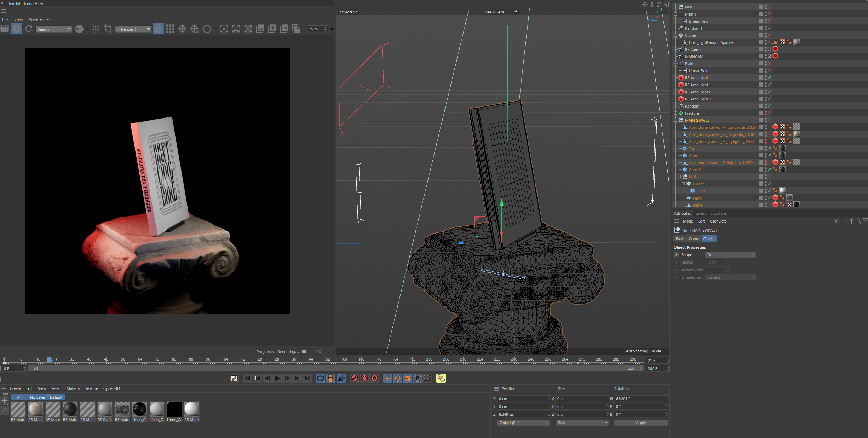
Task: Toggle the lock camera padlock icon
Action: coord(158,29)
